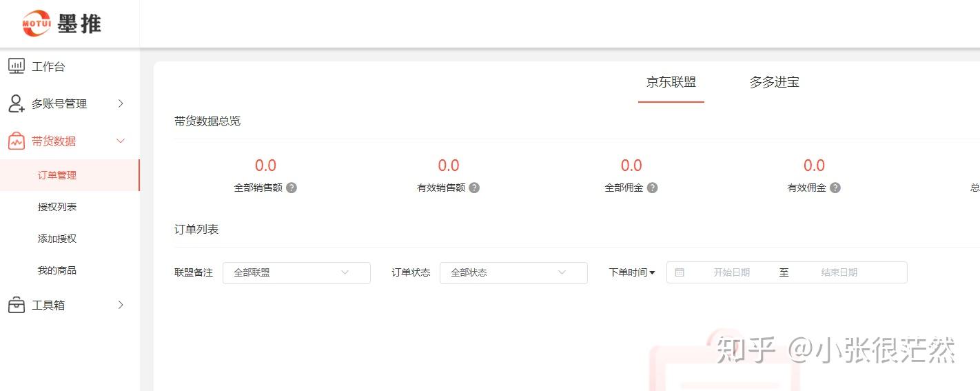
Task: Click the 0.0 value above 全部销售额
Action: coord(265,166)
